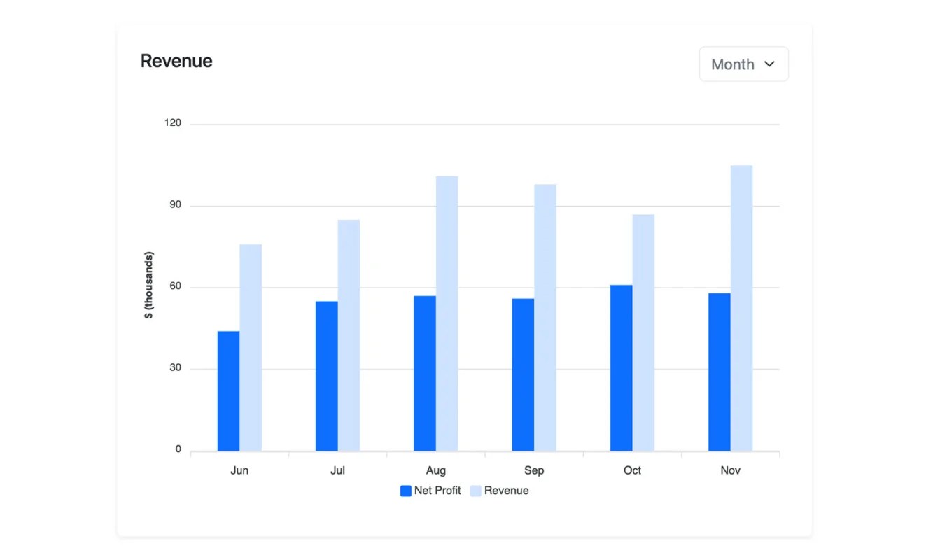This screenshot has height=560, width=933.
Task: Click the blue Net Profit legend swatch
Action: click(405, 491)
